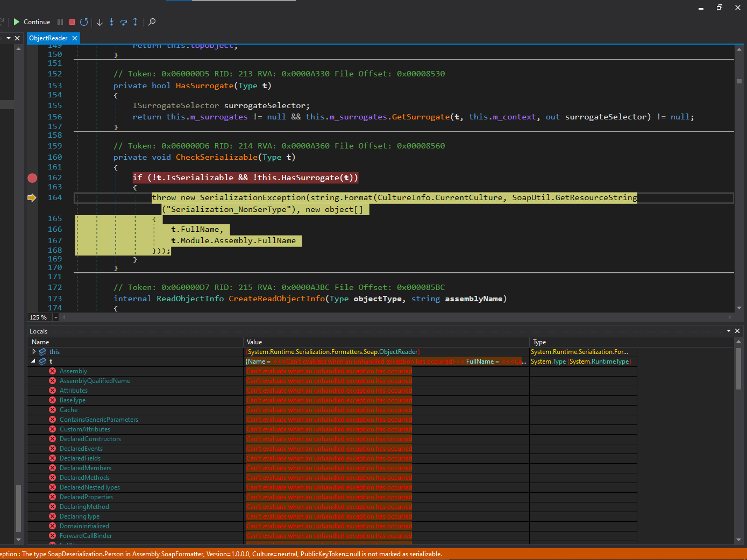Restore down the application window
Screen dimensions: 747x560
point(720,8)
